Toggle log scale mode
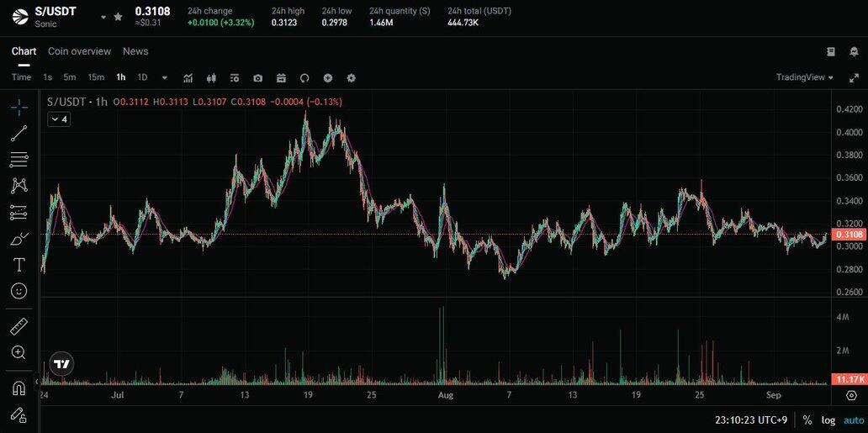 (x=828, y=420)
